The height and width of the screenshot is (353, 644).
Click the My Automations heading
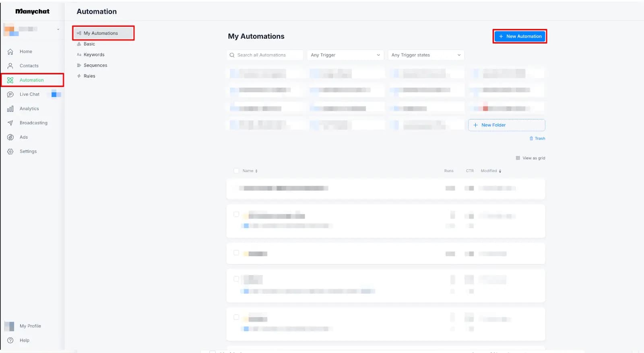pyautogui.click(x=256, y=36)
